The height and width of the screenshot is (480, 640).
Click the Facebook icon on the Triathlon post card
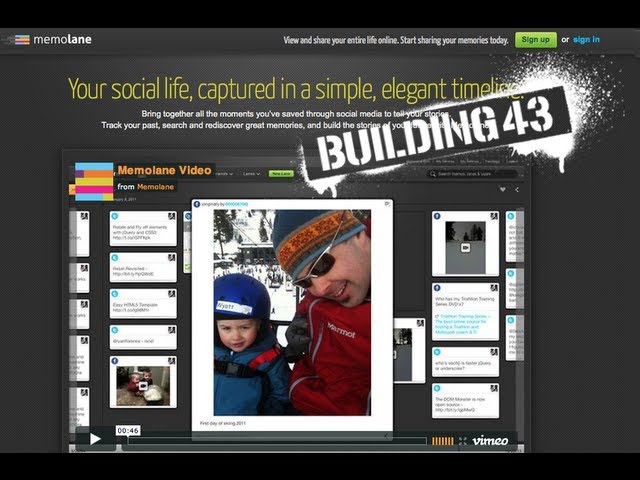point(437,288)
